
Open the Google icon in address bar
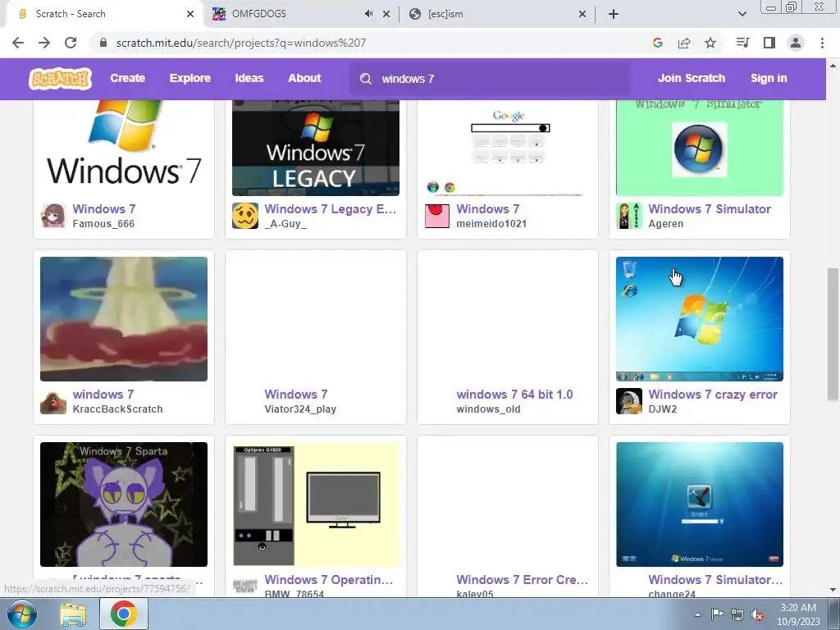coord(658,43)
